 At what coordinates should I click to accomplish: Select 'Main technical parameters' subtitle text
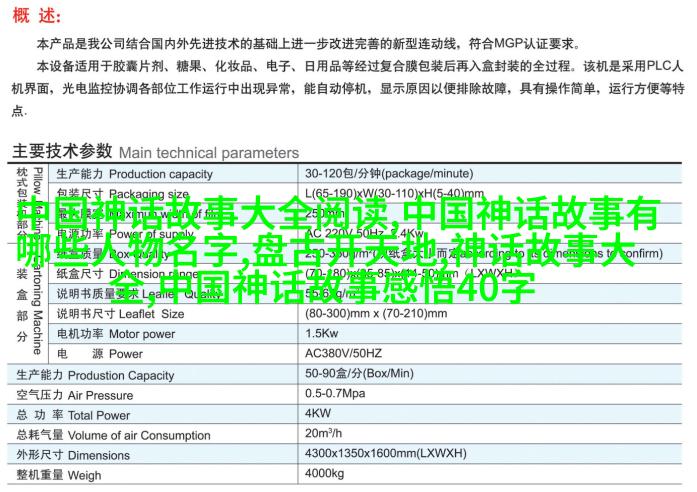[x=209, y=153]
